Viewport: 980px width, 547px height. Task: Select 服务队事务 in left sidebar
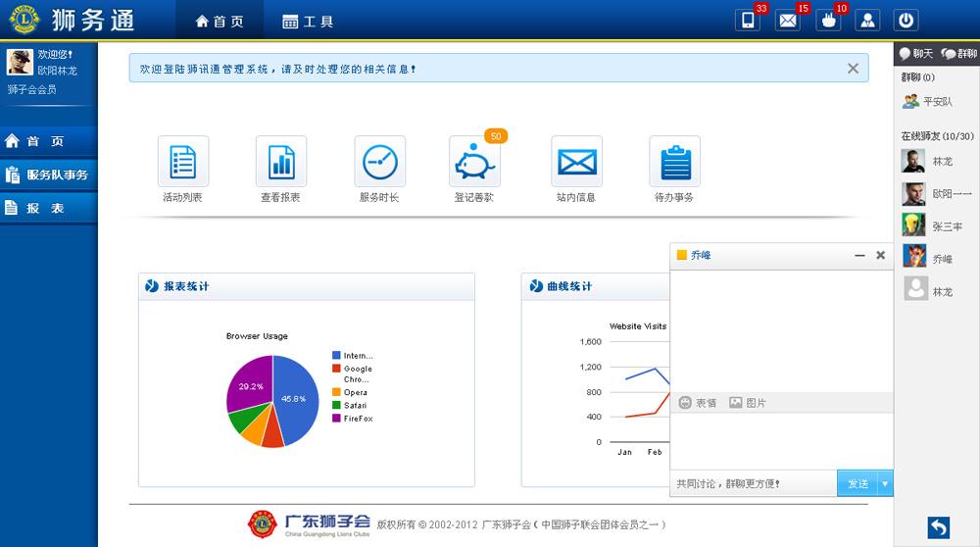point(49,174)
